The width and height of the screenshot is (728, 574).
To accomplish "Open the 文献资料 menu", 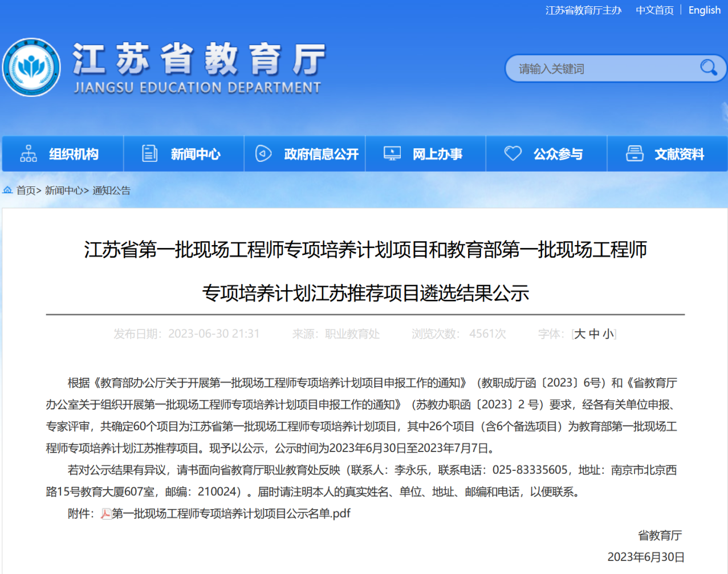I will pos(667,154).
